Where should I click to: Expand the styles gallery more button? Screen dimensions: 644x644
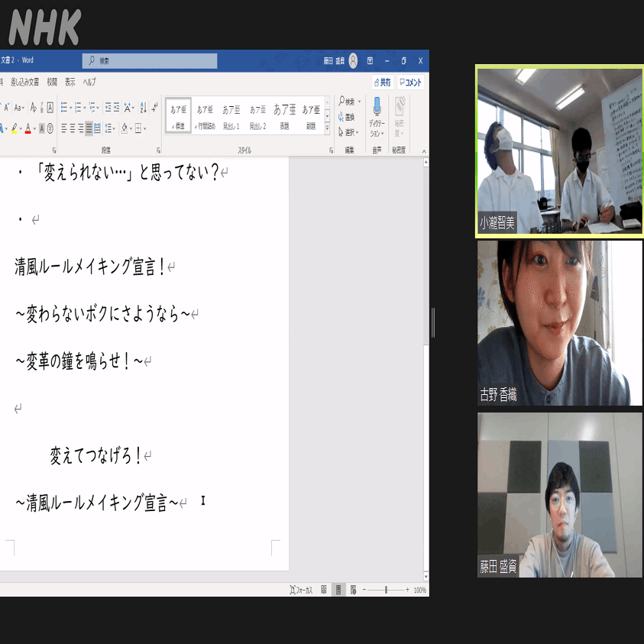[x=327, y=128]
